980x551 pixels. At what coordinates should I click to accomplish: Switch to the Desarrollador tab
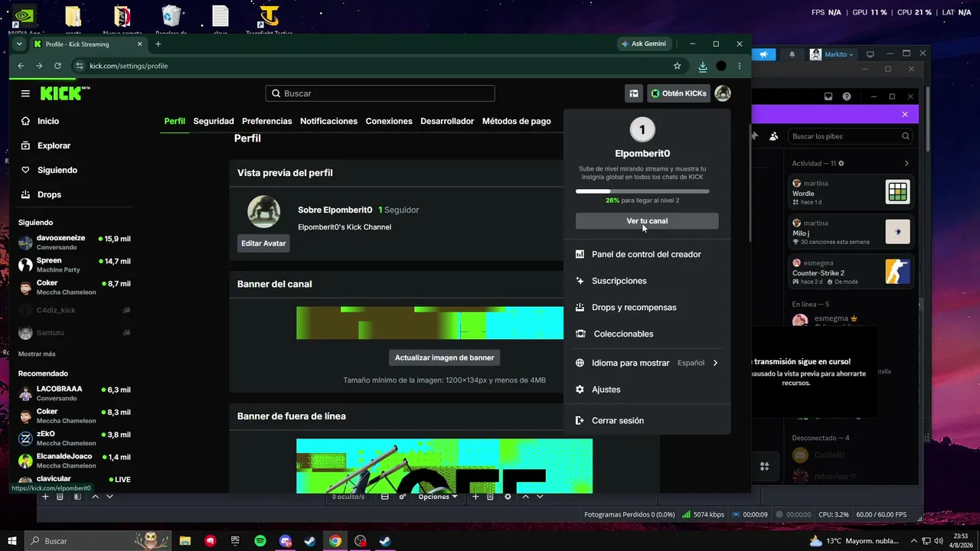[447, 121]
